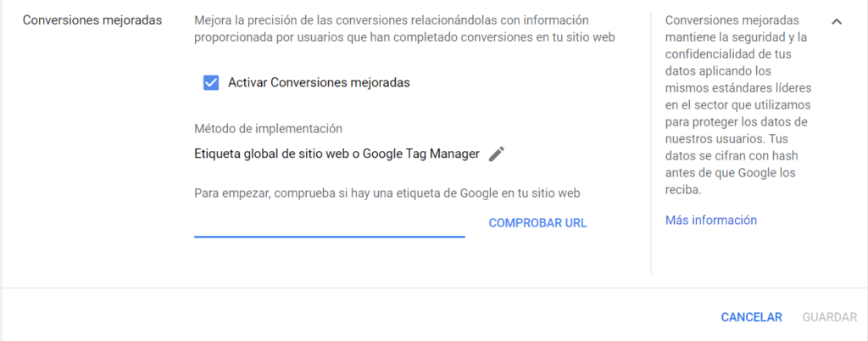The height and width of the screenshot is (341, 868).
Task: Select the Conversiones mejoradas section title
Action: [92, 21]
